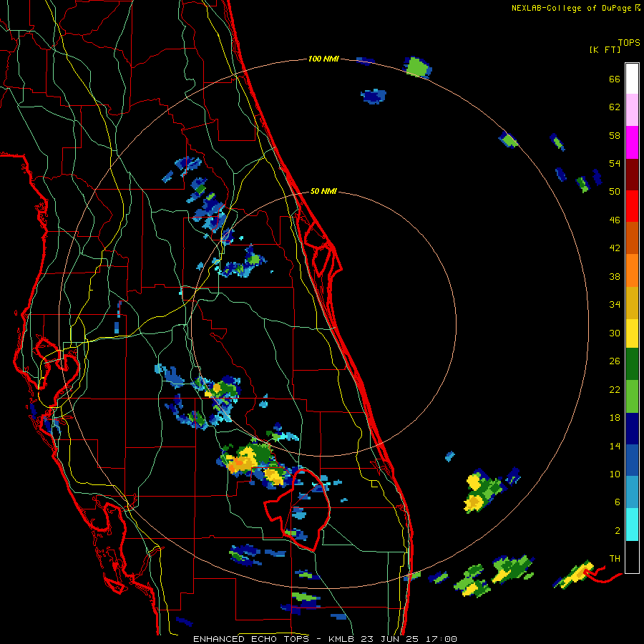Select the 62 value on the color scale
The height and width of the screenshot is (644, 644).
pyautogui.click(x=615, y=107)
